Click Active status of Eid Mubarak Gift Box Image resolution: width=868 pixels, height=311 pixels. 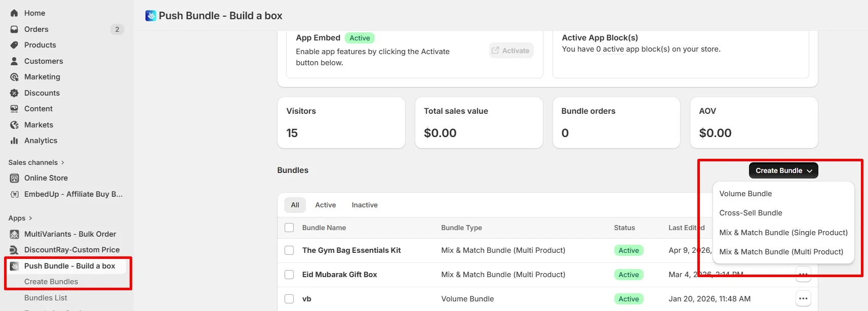(x=628, y=275)
